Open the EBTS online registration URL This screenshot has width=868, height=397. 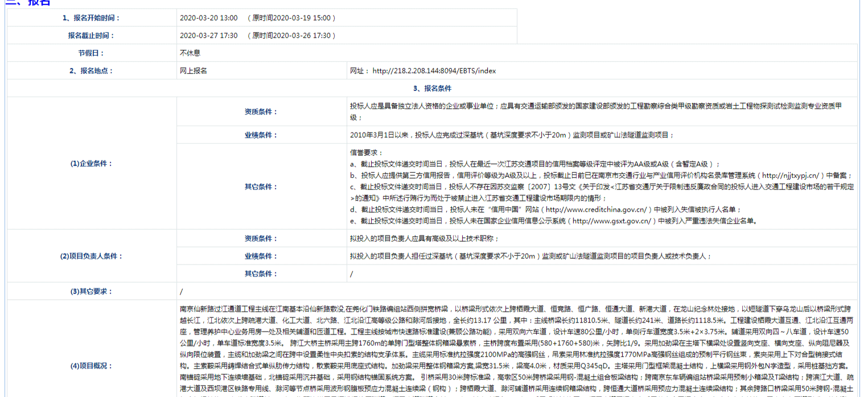coord(434,71)
